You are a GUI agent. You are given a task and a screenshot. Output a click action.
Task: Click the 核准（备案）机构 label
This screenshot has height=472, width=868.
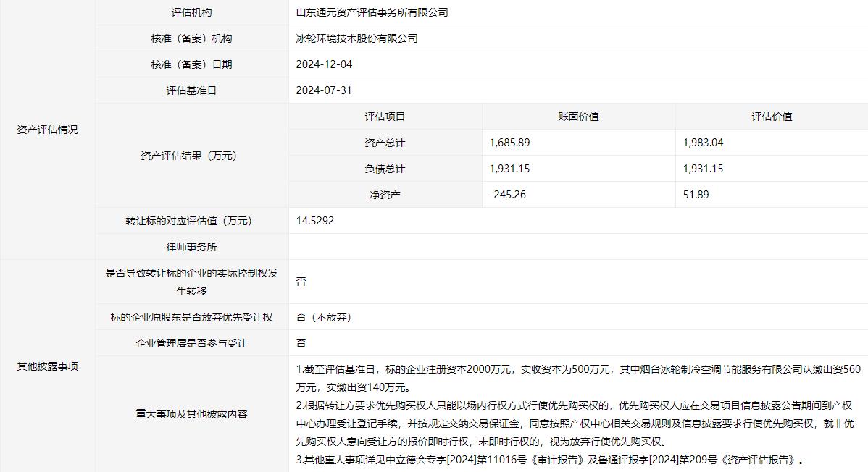pos(191,38)
